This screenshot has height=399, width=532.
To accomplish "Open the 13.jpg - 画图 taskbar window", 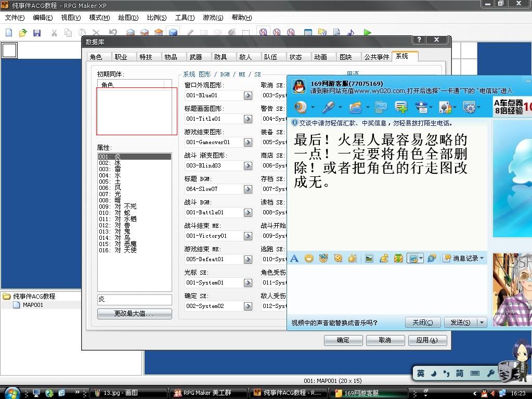I will 128,393.
